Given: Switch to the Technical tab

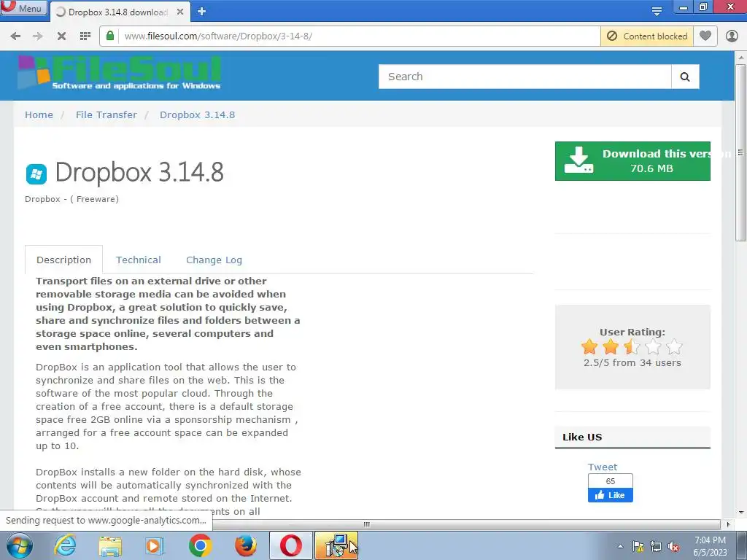Looking at the screenshot, I should [138, 260].
